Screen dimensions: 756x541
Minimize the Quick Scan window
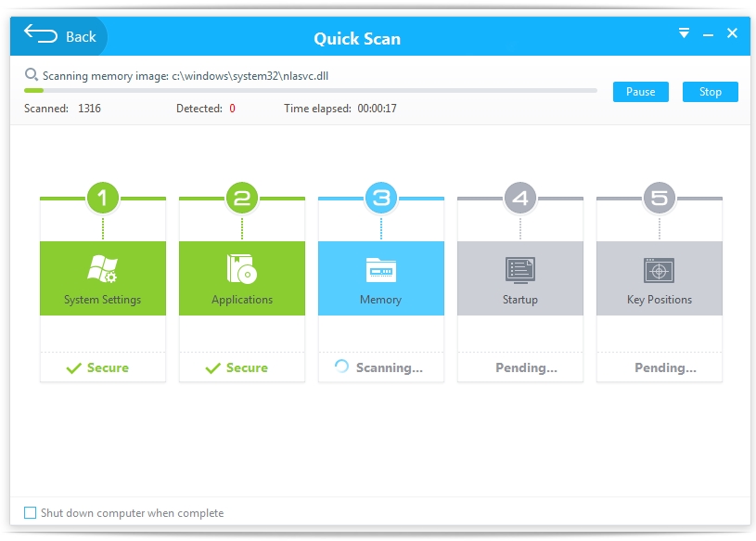point(708,35)
